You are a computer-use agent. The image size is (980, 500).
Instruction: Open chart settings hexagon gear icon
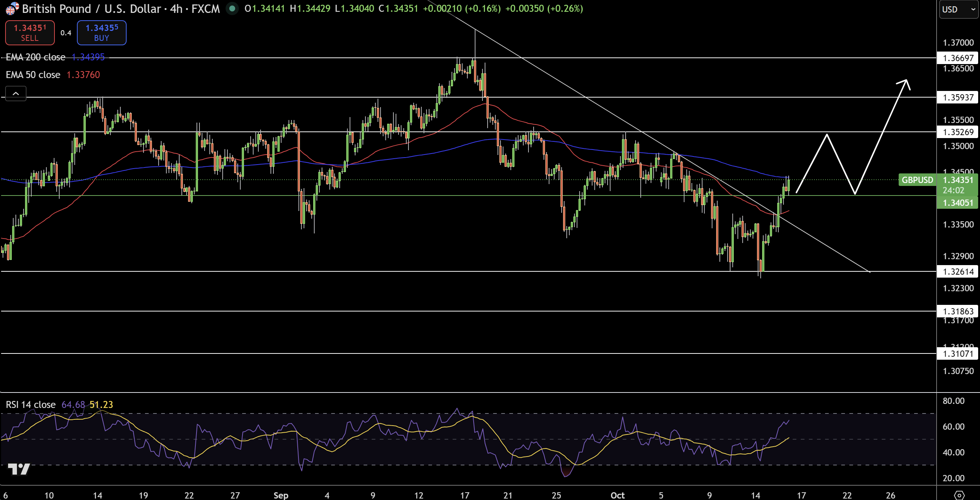click(959, 495)
